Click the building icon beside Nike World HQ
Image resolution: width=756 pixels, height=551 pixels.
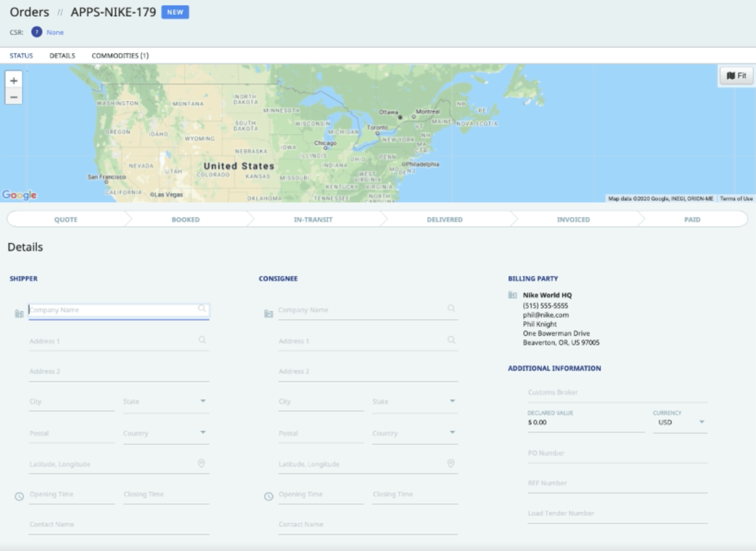(x=512, y=295)
